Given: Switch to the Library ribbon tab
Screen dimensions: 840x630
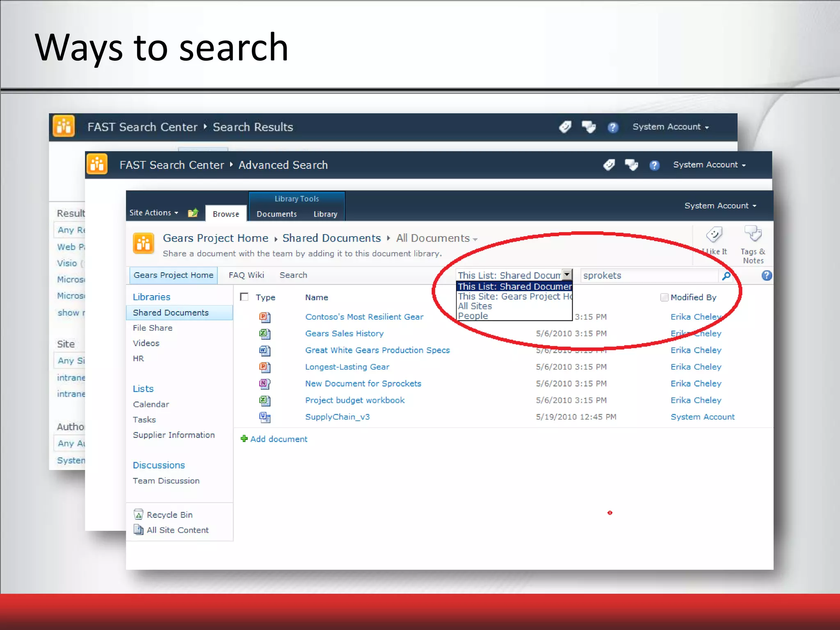Looking at the screenshot, I should (325, 214).
